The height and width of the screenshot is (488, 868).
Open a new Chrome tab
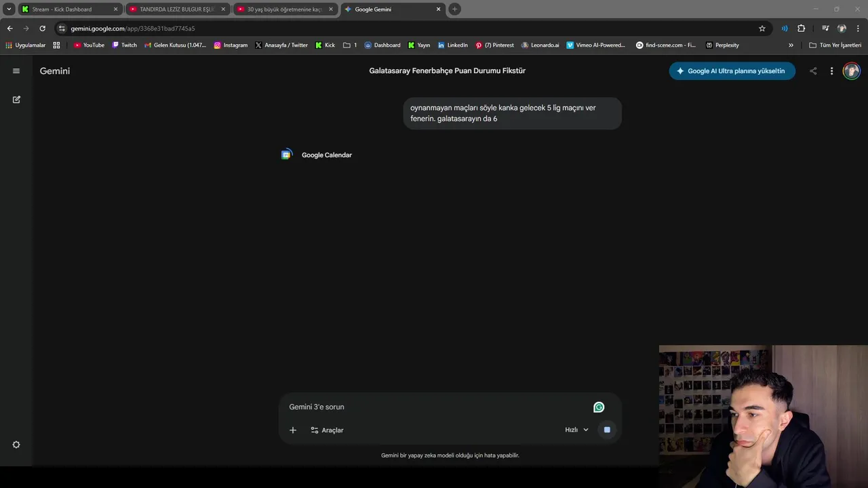[x=454, y=9]
